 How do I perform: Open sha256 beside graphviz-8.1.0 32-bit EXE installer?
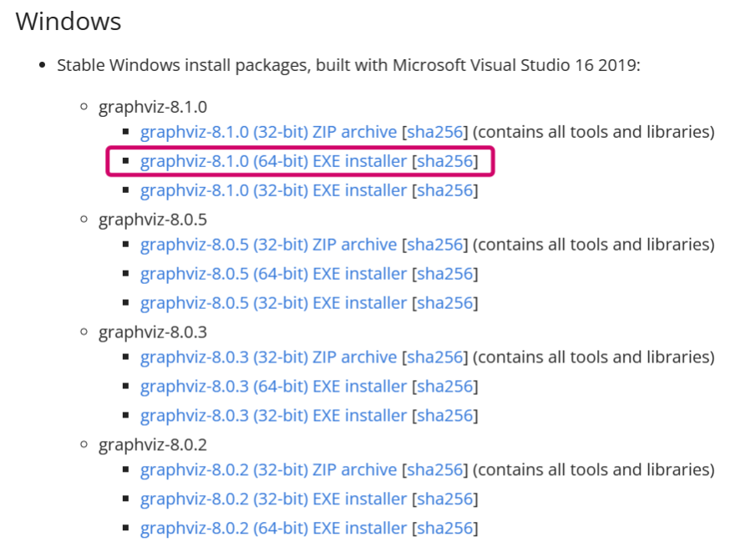(445, 190)
